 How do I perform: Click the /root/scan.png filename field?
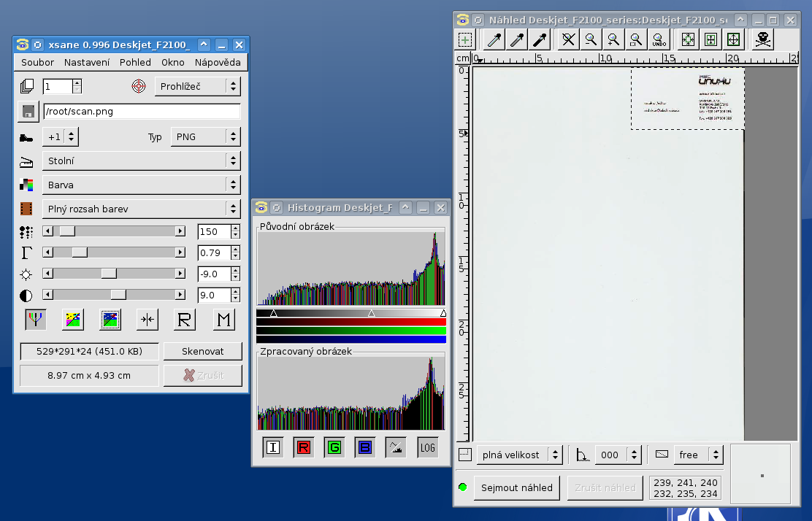pyautogui.click(x=142, y=112)
